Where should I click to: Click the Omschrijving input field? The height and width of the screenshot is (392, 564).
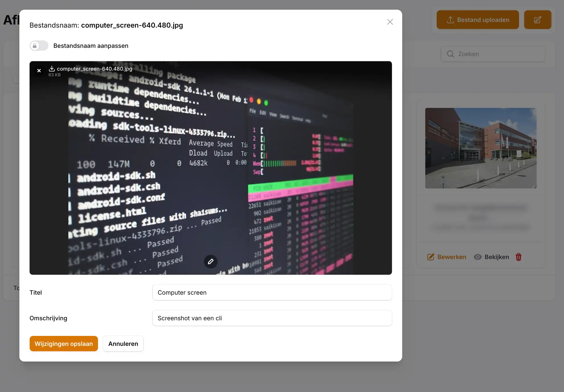click(272, 318)
